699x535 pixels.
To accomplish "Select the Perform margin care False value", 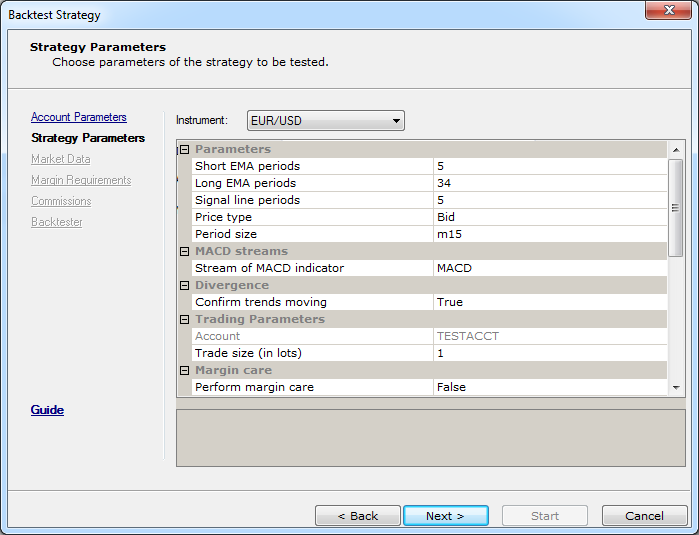I will click(x=550, y=387).
